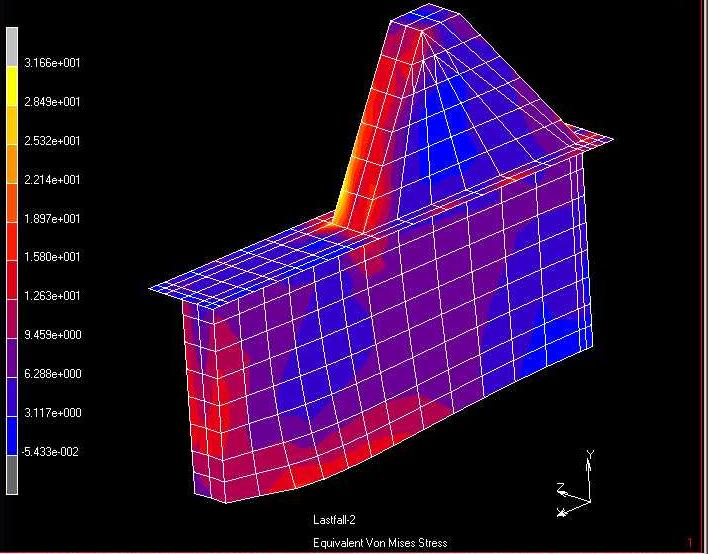
Task: Click the 3.117e+000 legend value
Action: point(52,413)
